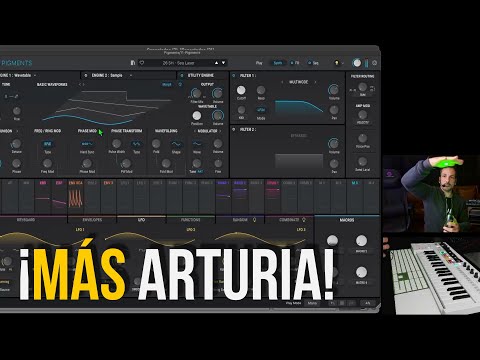Open the preset name Sea Laser selector

pos(178,63)
